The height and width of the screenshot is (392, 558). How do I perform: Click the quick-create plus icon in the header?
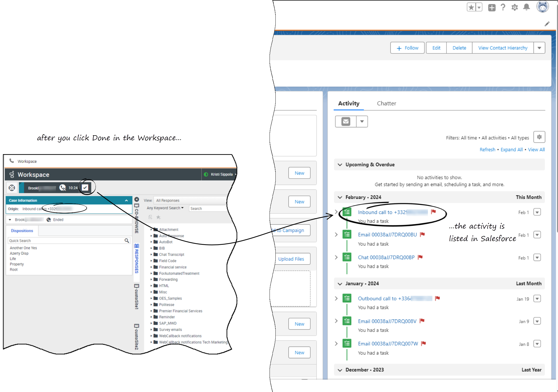click(491, 7)
